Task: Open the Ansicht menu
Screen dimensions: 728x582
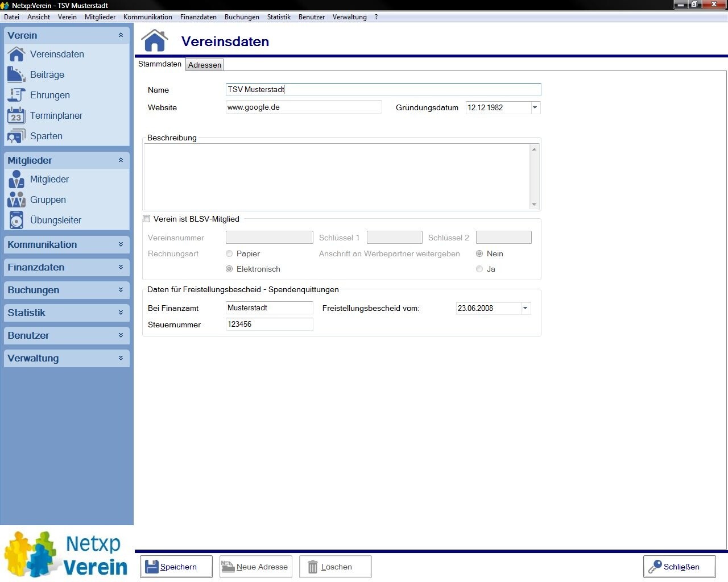Action: click(x=39, y=17)
